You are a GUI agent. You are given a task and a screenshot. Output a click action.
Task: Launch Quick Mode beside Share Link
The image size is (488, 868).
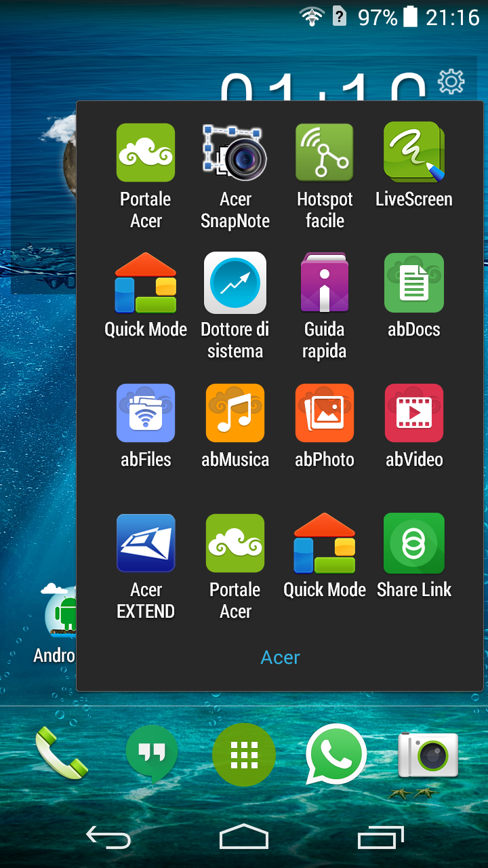pyautogui.click(x=325, y=543)
